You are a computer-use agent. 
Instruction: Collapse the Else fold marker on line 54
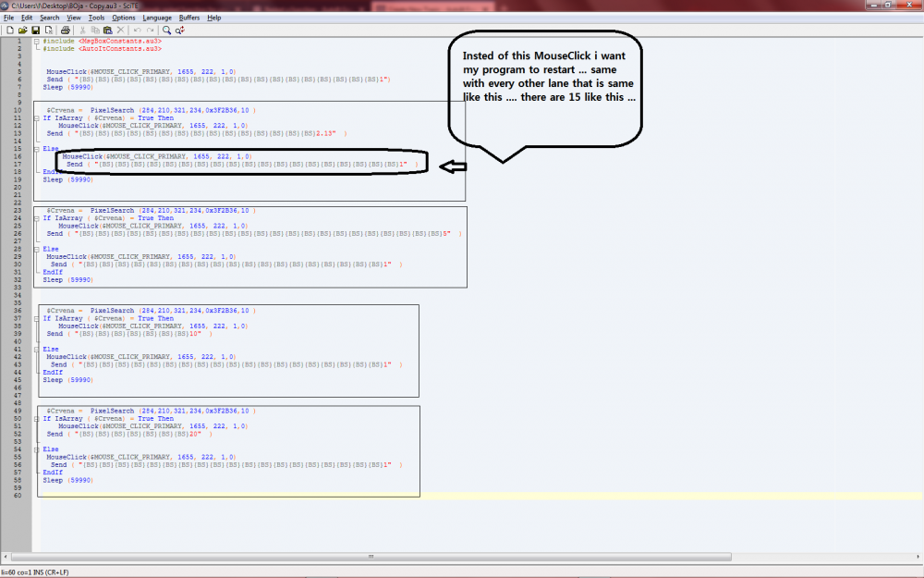tap(37, 449)
